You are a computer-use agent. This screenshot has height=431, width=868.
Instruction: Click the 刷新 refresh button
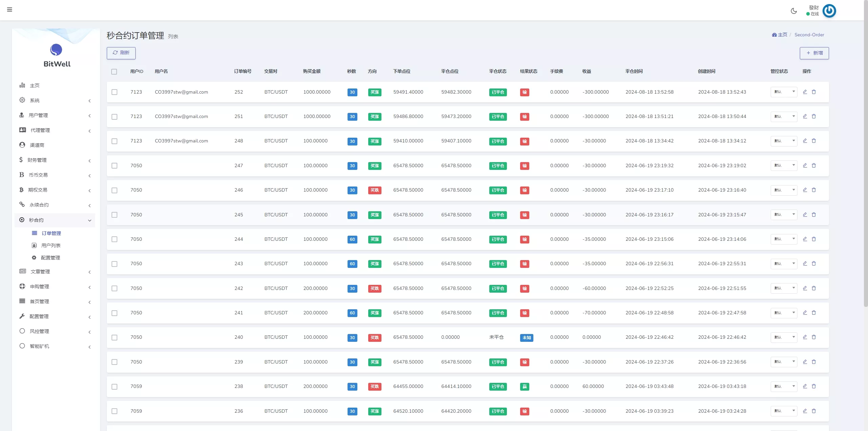(x=121, y=53)
